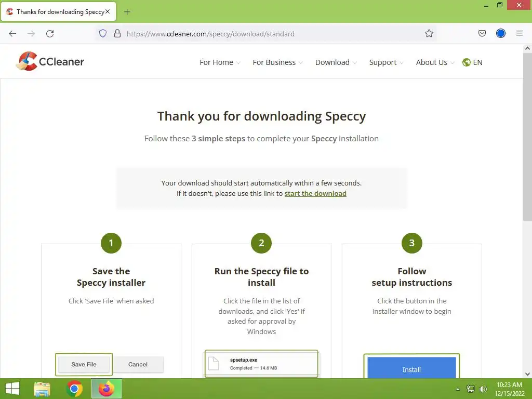The width and height of the screenshot is (532, 399).
Task: Reload the page with the refresh icon
Action: click(50, 34)
